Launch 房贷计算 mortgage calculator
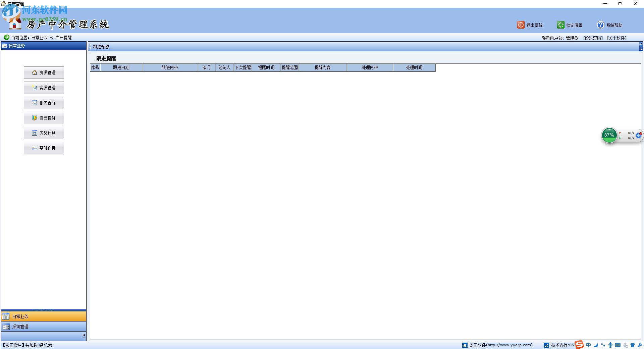Viewport: 644px width, 349px height. click(x=44, y=133)
